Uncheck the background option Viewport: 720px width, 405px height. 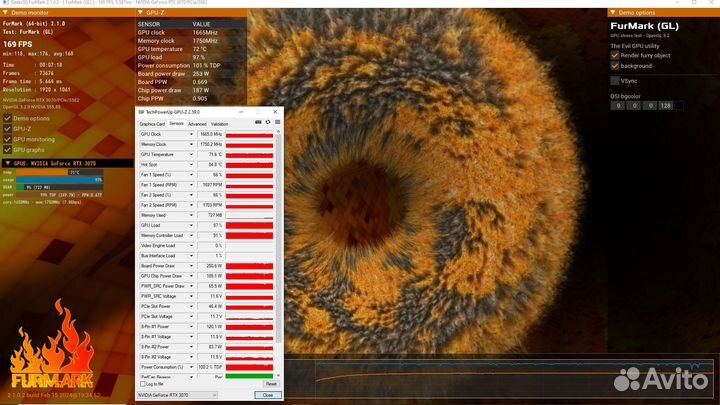[615, 66]
